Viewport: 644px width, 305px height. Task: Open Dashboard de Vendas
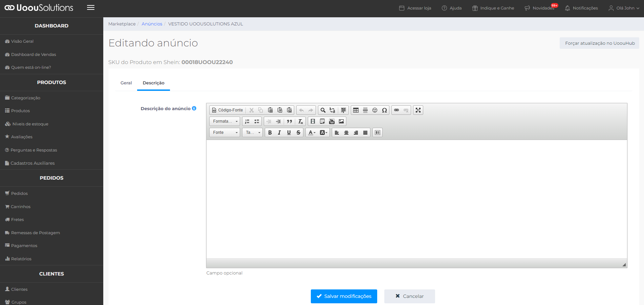coord(30,55)
